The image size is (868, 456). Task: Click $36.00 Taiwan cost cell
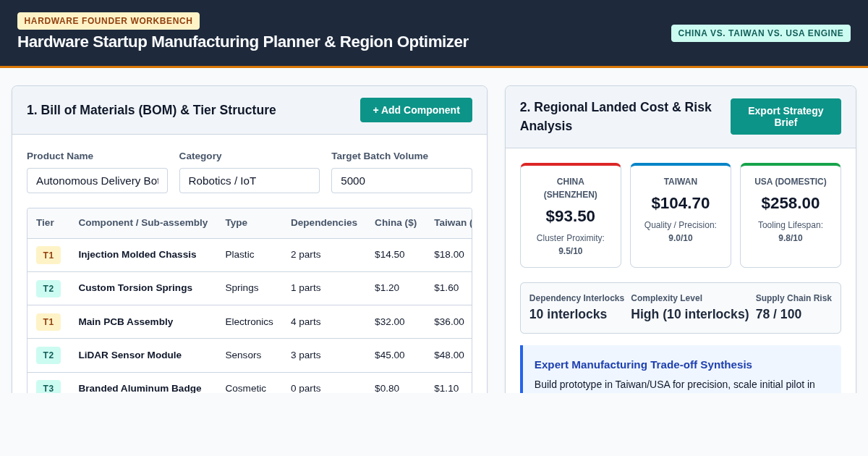coord(449,322)
